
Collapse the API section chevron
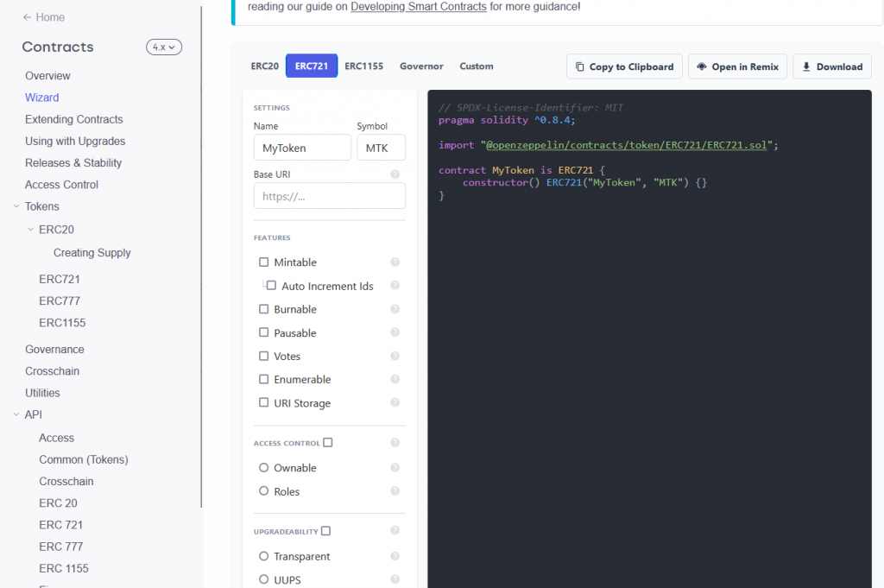click(x=16, y=414)
